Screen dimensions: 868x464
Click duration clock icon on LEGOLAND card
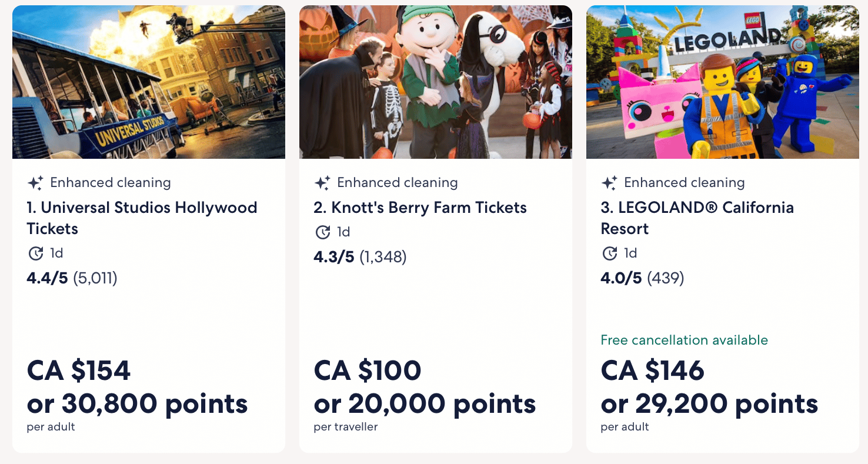(x=610, y=253)
